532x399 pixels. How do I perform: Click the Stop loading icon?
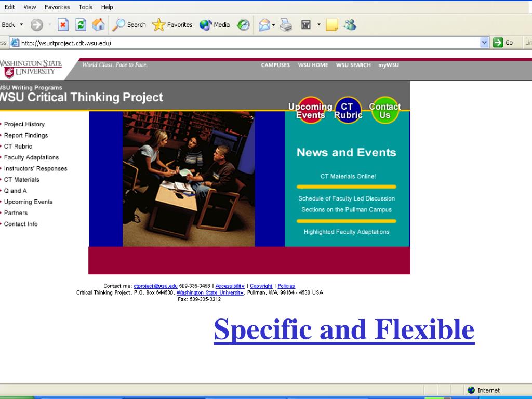[63, 25]
